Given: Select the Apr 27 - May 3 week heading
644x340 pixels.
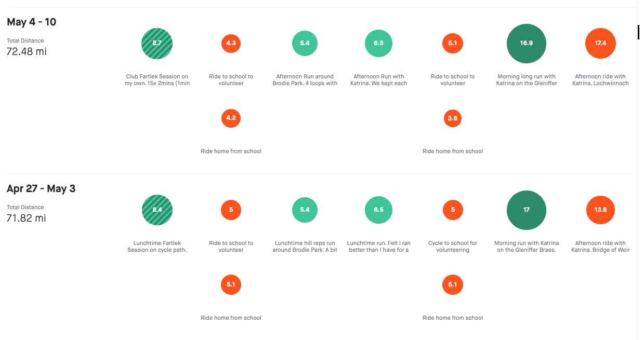Looking at the screenshot, I should (x=41, y=188).
